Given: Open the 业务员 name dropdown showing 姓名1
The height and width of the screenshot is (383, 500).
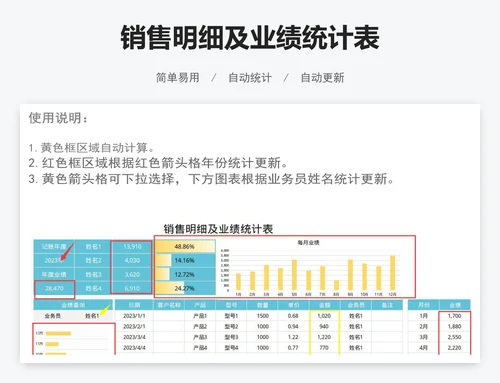Looking at the screenshot, I should click(x=92, y=316).
